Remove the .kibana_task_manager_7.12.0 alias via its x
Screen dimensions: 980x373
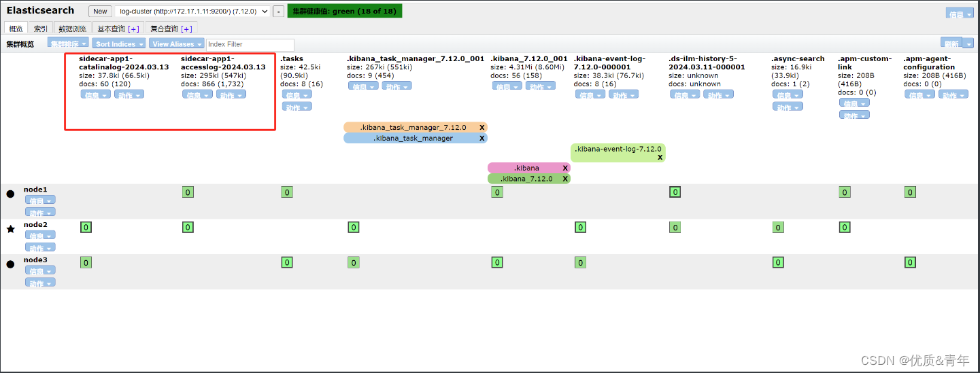(481, 127)
